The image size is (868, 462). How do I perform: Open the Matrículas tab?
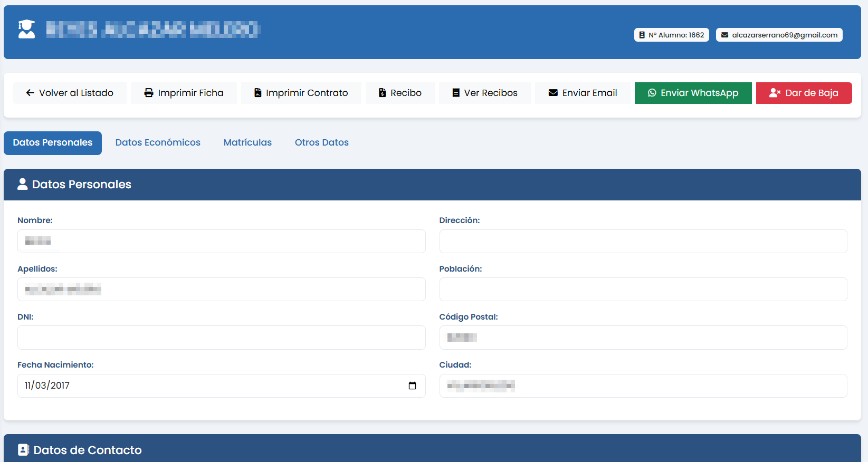(247, 142)
